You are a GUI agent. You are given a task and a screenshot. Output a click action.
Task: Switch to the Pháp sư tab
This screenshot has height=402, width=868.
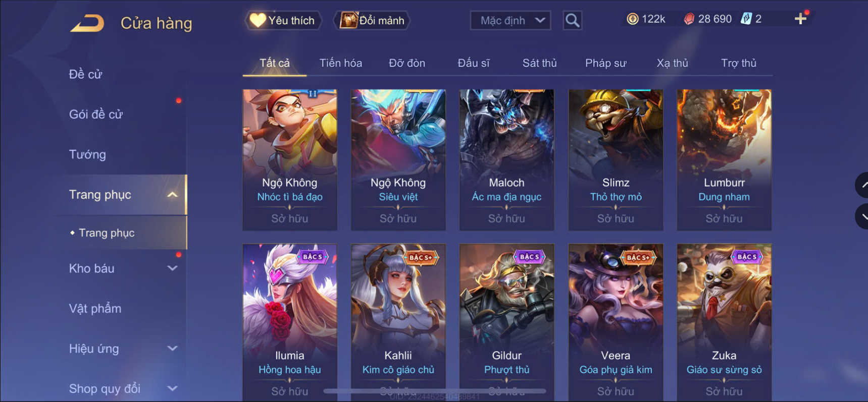pos(605,63)
